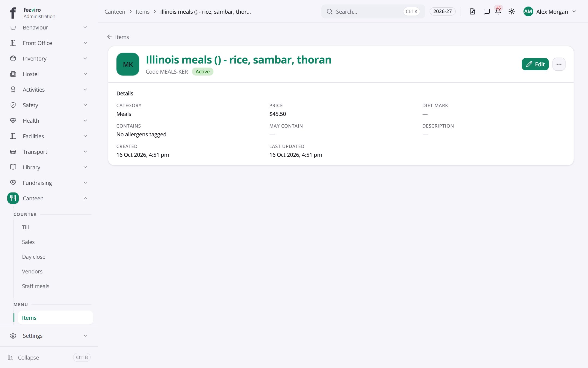Image resolution: width=588 pixels, height=368 pixels.
Task: Open the Staff meals menu item
Action: coord(55,286)
